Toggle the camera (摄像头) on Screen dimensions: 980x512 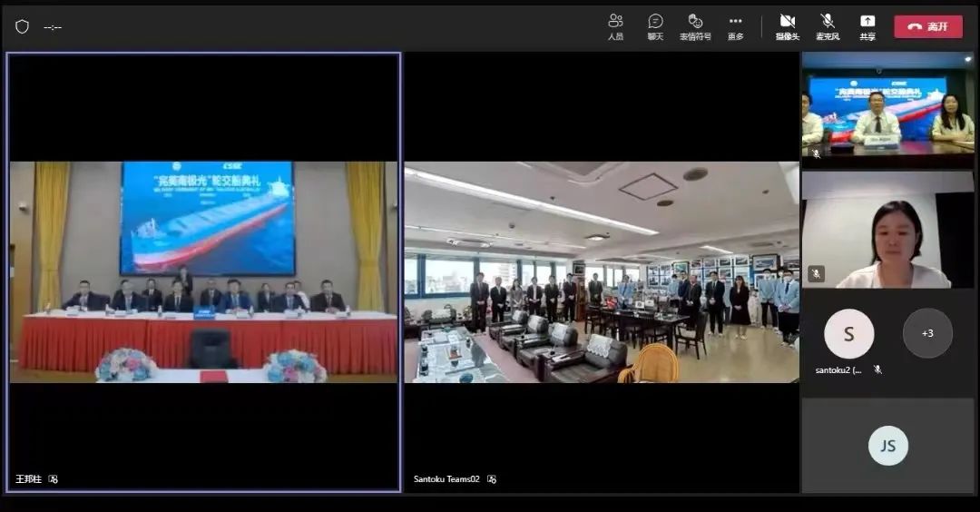coord(787,25)
